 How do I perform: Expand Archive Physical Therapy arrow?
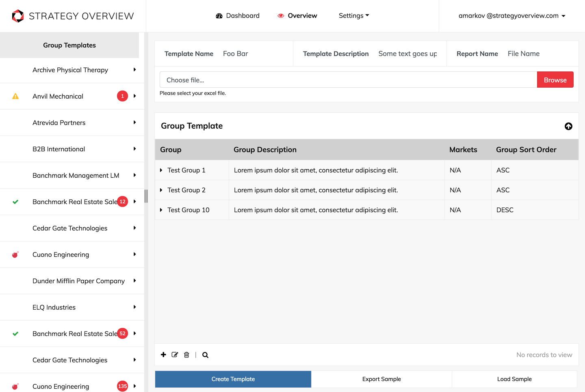(134, 70)
